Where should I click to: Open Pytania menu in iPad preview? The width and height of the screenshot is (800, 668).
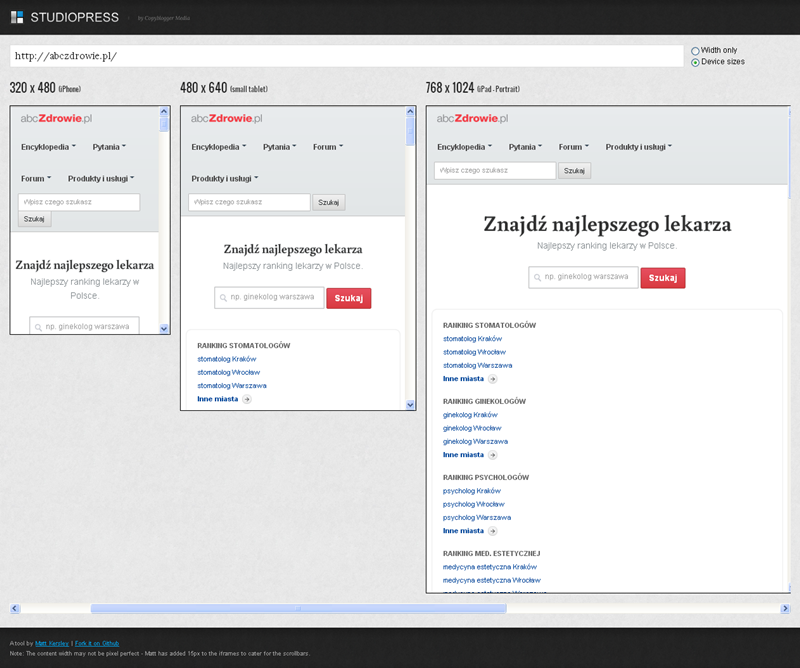(525, 147)
